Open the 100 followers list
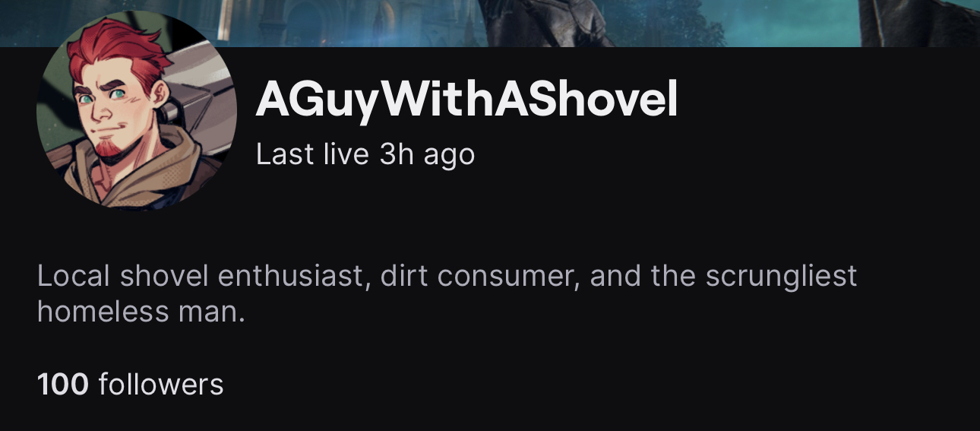 [131, 384]
